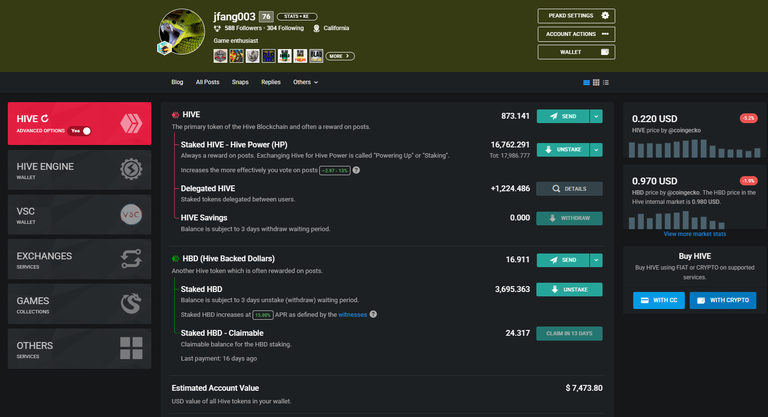Open the HIVE price bar chart
The height and width of the screenshot is (417, 768).
click(694, 148)
